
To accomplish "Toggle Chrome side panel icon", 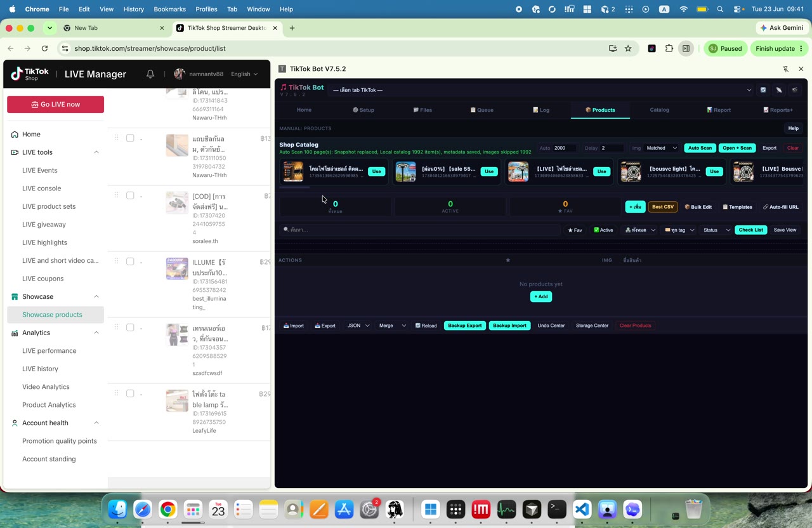I will click(686, 48).
